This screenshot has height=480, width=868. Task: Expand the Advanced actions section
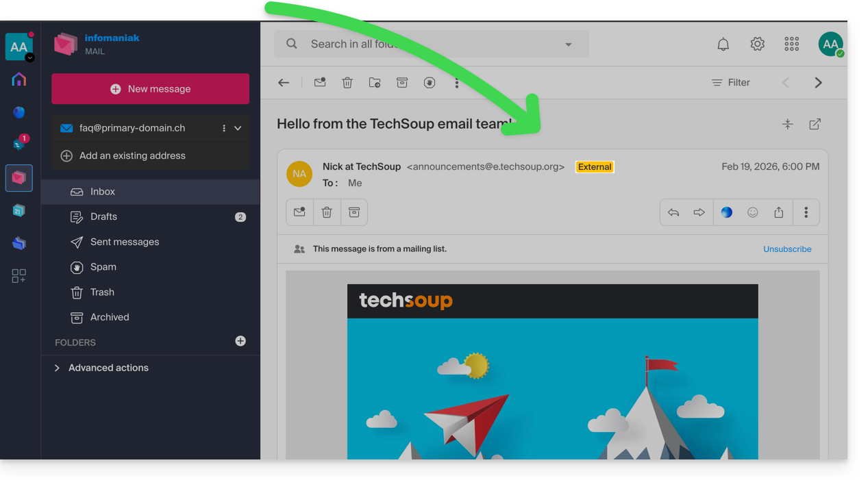click(58, 368)
